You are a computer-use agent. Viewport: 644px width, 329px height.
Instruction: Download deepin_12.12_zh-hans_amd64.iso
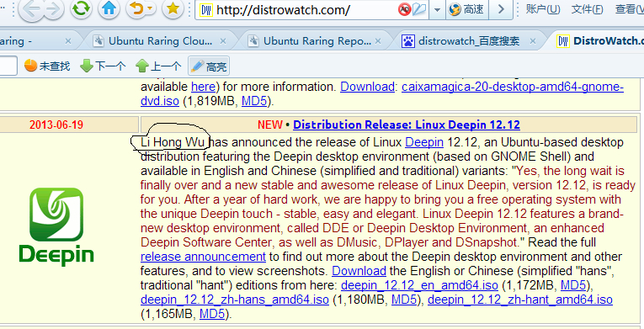pyautogui.click(x=235, y=300)
